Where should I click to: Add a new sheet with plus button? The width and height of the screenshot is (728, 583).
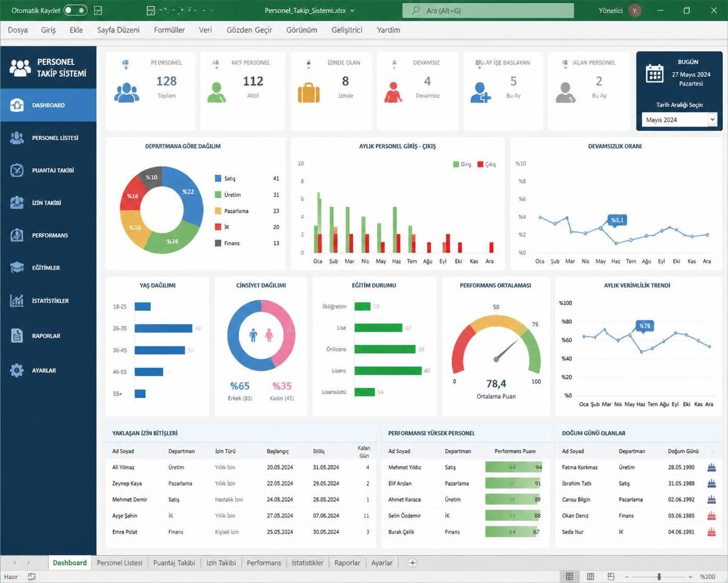412,563
